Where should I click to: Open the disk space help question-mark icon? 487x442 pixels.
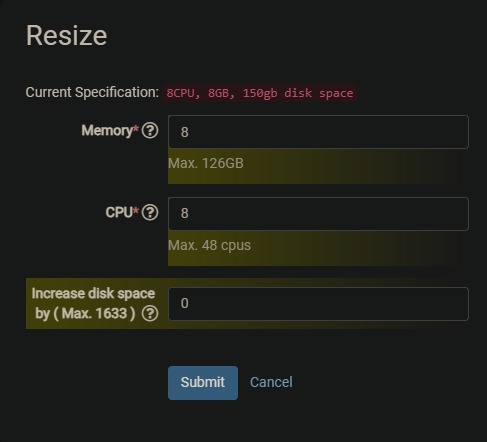point(150,313)
